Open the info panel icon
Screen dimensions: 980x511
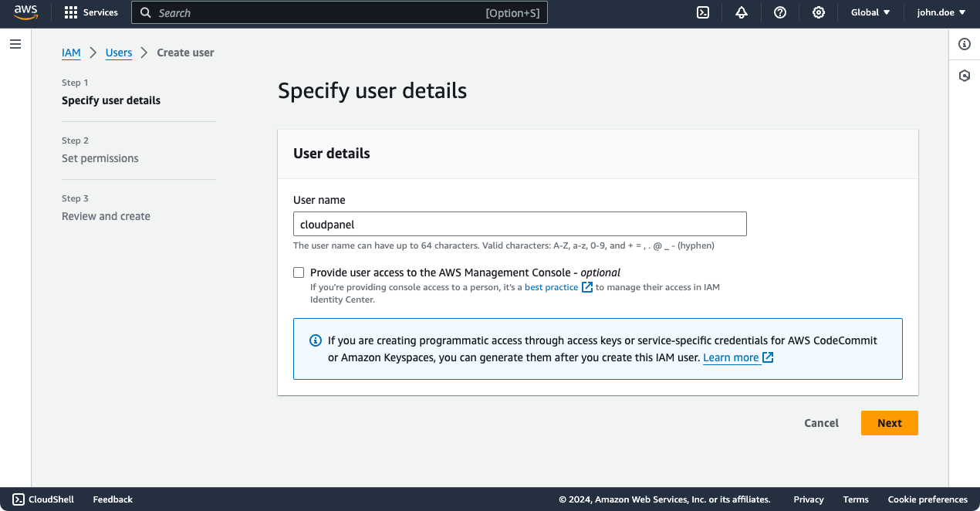coord(965,44)
